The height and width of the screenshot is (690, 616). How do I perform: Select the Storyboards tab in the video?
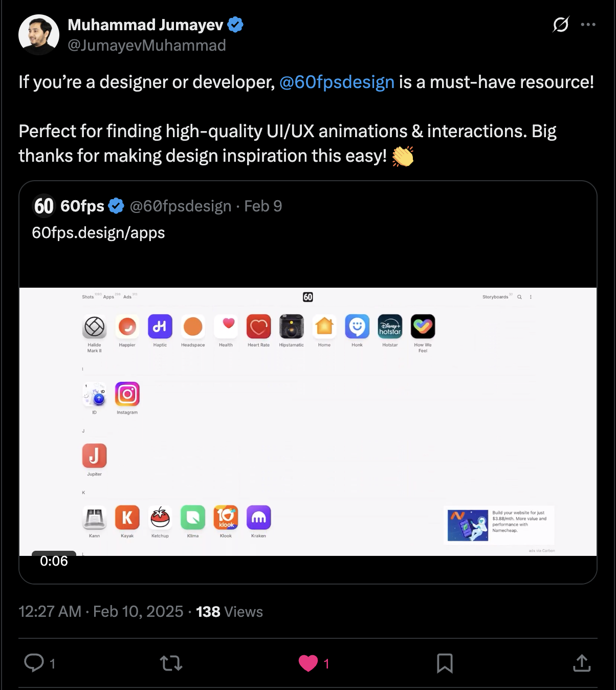point(495,297)
